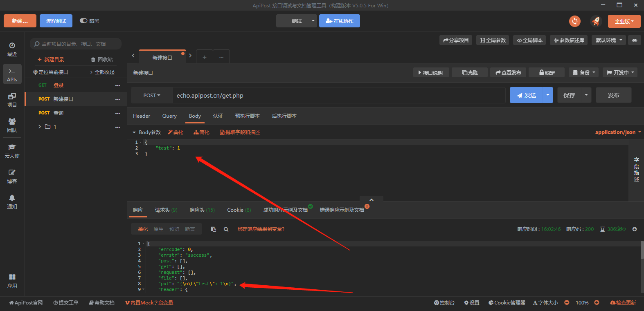Switch to the Header tab
The width and height of the screenshot is (644, 311).
pos(142,116)
